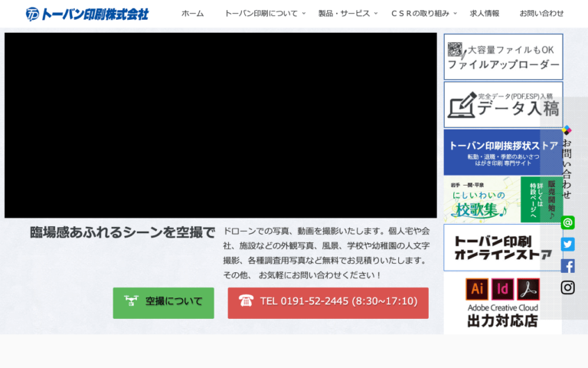Open the green LINE @ icon
Image resolution: width=588 pixels, height=368 pixels.
[568, 222]
